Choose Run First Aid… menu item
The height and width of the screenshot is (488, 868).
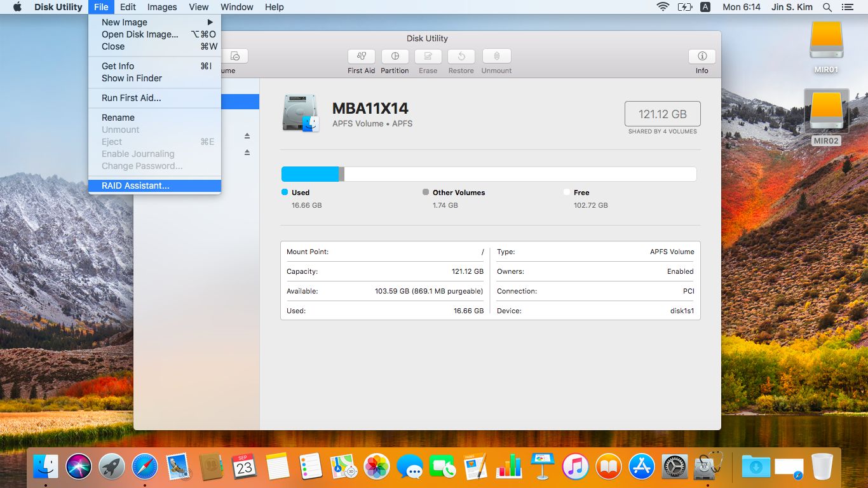[x=154, y=98]
